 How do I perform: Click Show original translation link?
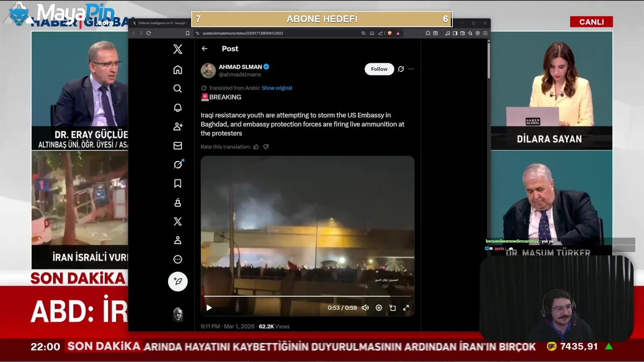click(x=277, y=88)
